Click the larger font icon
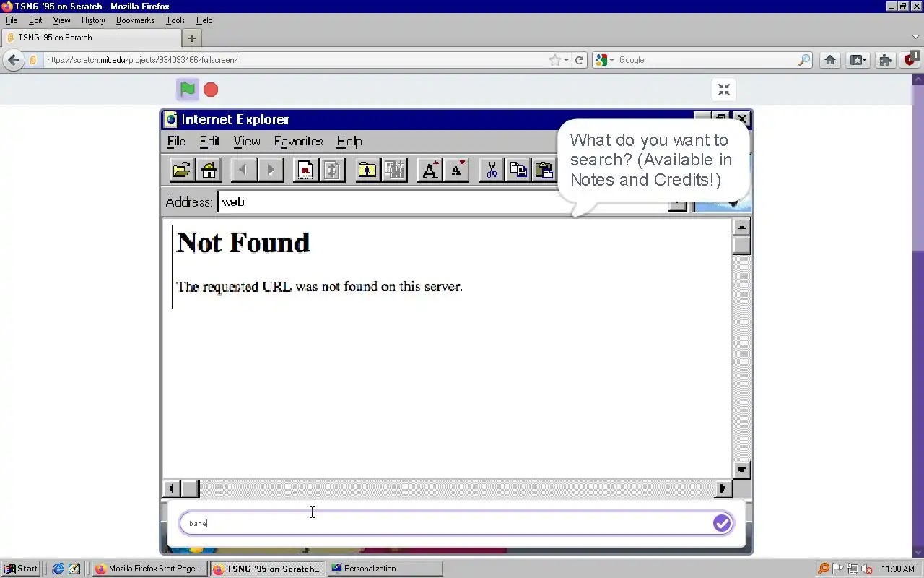 point(430,170)
